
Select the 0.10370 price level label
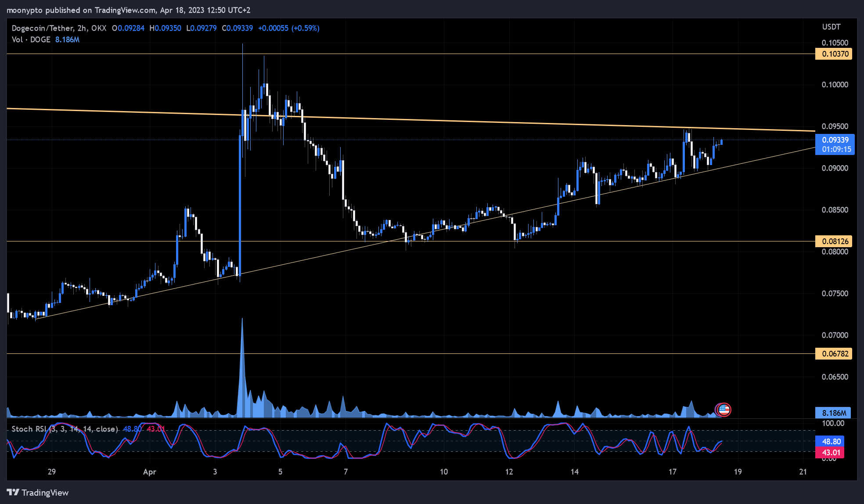click(833, 54)
